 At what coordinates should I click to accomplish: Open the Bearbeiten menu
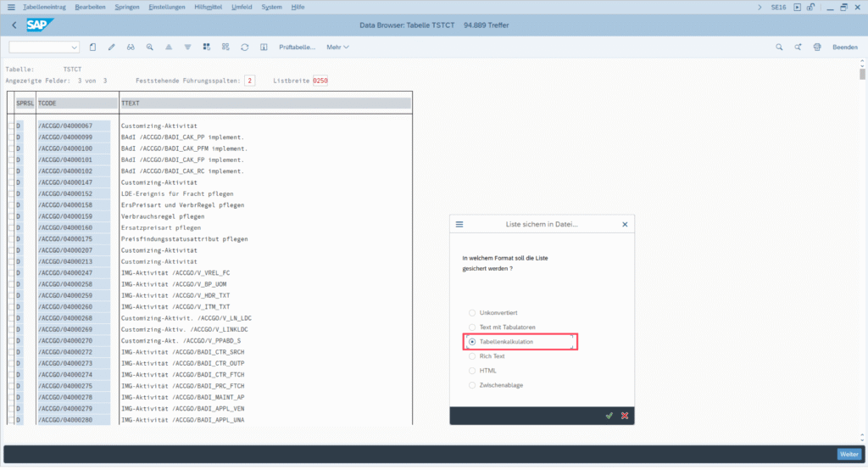[90, 7]
